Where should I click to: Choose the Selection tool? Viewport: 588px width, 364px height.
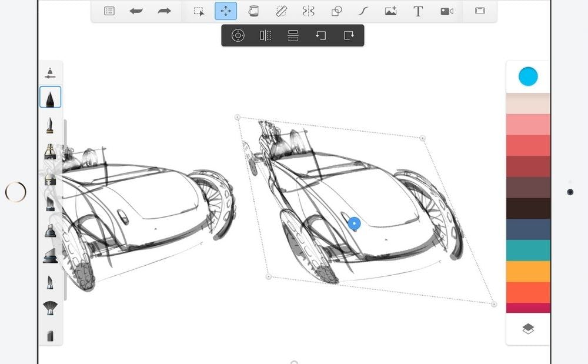click(x=199, y=11)
